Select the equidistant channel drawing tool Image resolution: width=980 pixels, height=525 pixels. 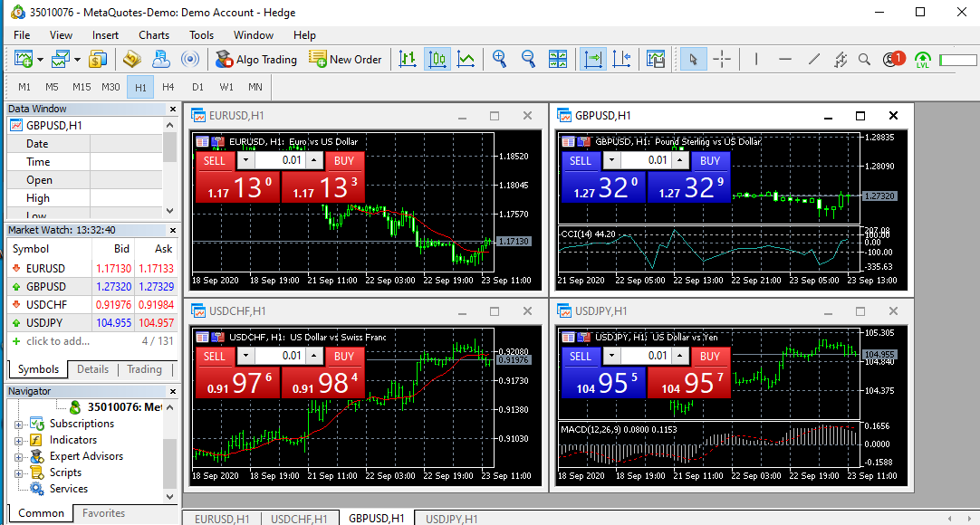click(840, 60)
